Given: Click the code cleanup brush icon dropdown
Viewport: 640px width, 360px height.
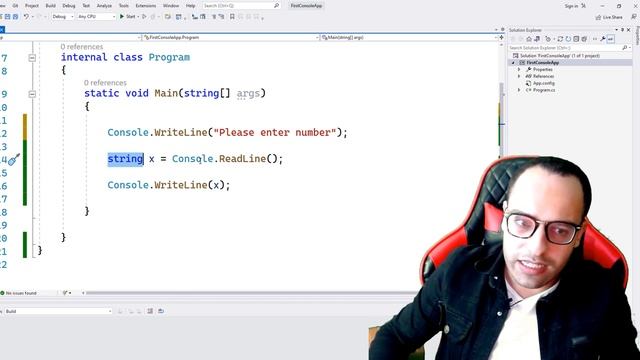Looking at the screenshot, I should pos(67,293).
